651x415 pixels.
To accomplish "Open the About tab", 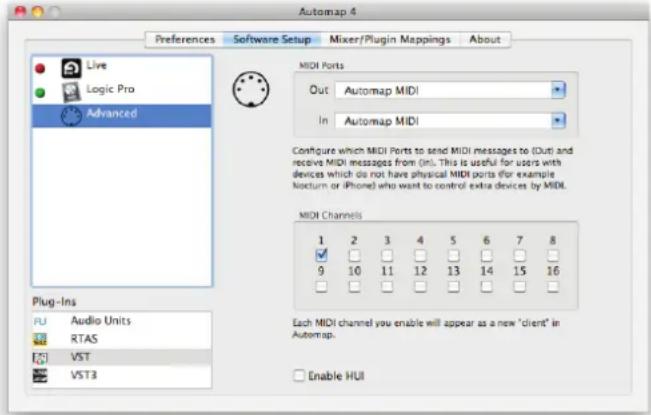I will [485, 39].
